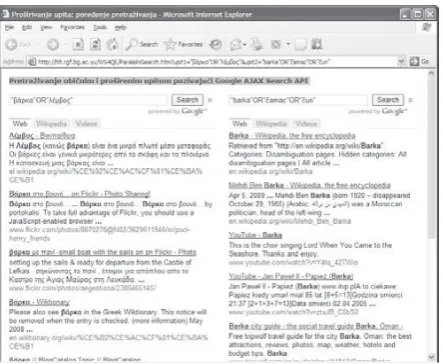The image size is (443, 364).
Task: Open the YouTube - Barka result link
Action: click(255, 235)
